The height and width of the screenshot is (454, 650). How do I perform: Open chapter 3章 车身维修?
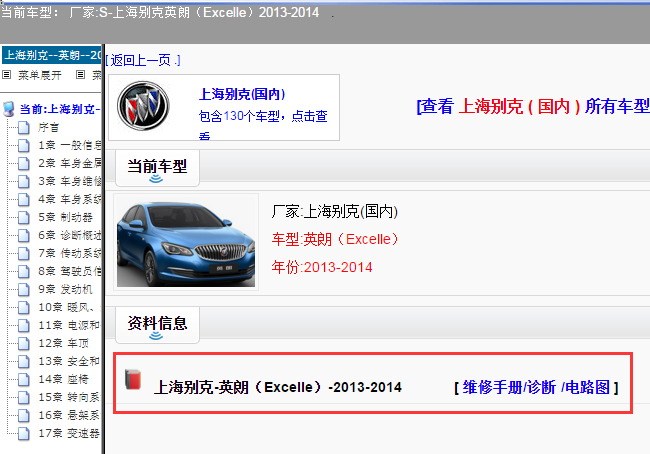pyautogui.click(x=70, y=181)
